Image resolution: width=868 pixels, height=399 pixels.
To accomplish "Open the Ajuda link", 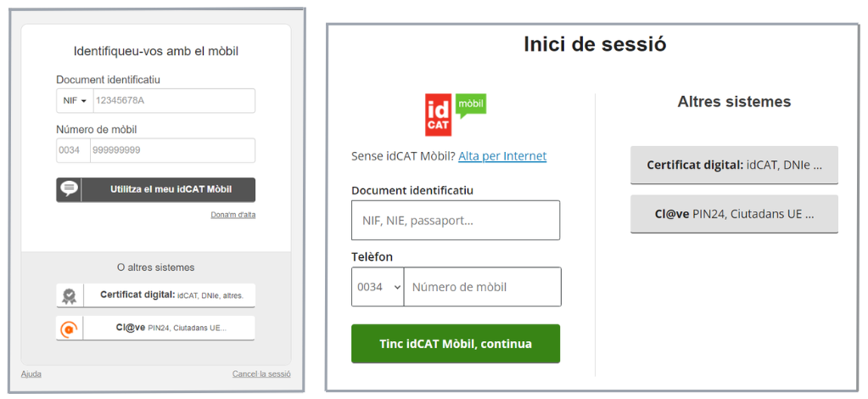I will coord(31,374).
